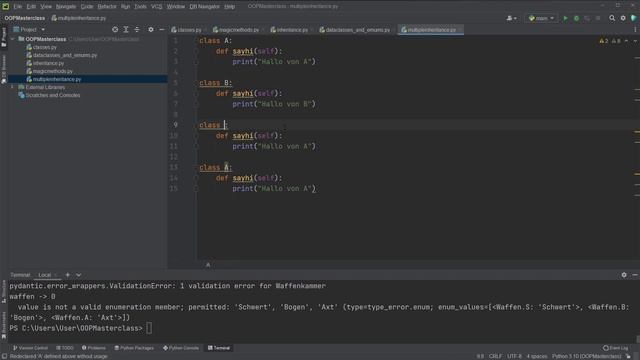Expand all items in Project panel
Image resolution: width=640 pixels, height=360 pixels.
pos(126,29)
